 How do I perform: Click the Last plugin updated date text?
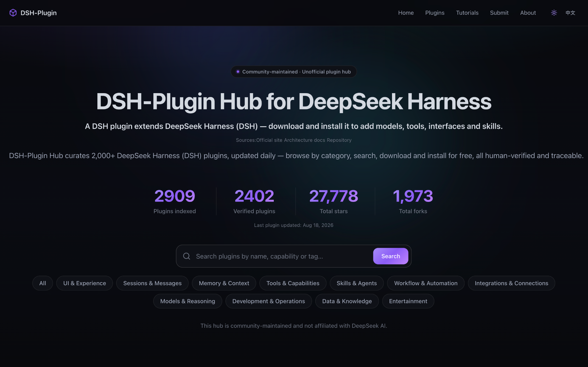click(294, 225)
